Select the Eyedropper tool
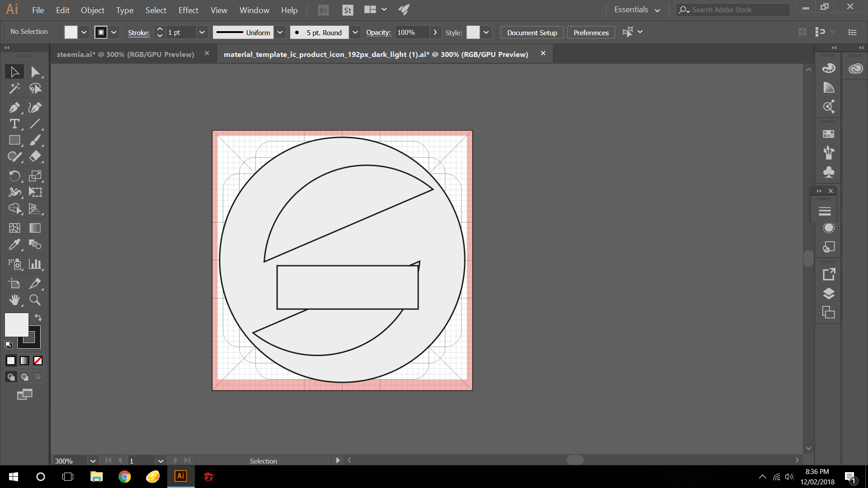 click(14, 244)
